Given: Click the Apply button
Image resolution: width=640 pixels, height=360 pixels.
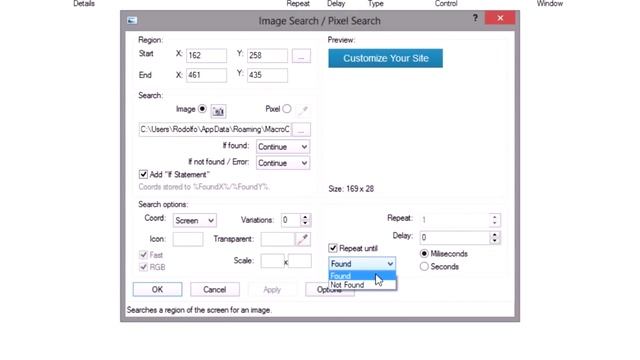Looking at the screenshot, I should (272, 289).
